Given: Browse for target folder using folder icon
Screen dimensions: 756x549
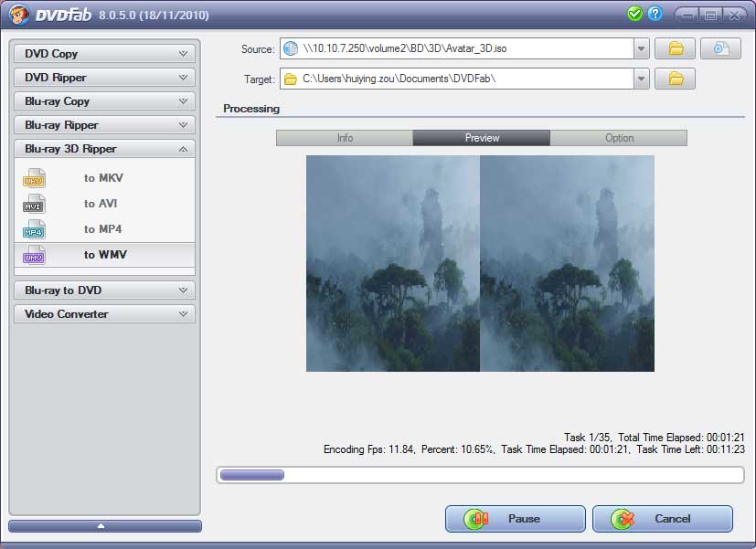Looking at the screenshot, I should pos(675,79).
